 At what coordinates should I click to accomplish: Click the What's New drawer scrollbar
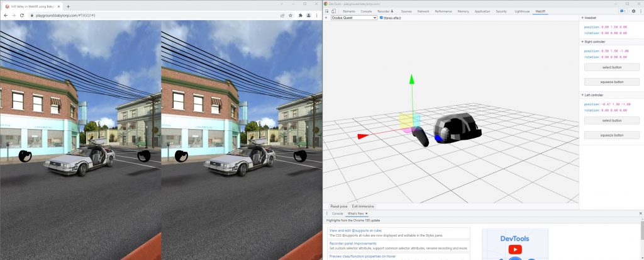(x=642, y=230)
